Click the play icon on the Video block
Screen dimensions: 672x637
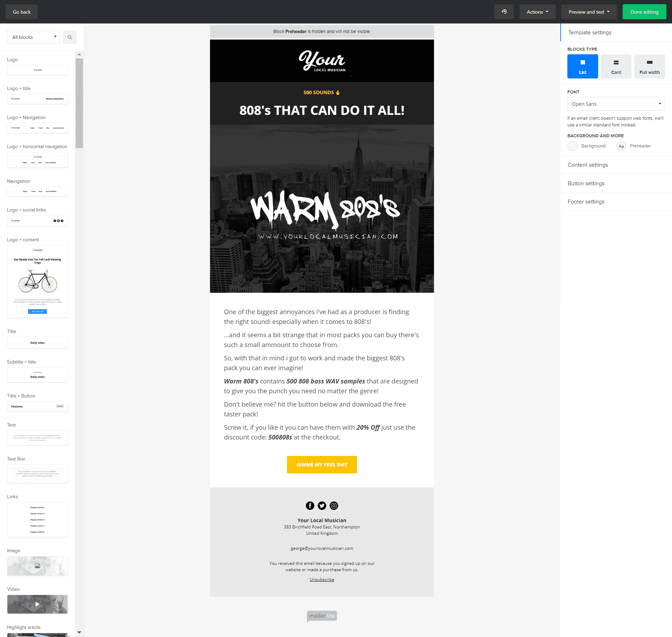(x=37, y=604)
